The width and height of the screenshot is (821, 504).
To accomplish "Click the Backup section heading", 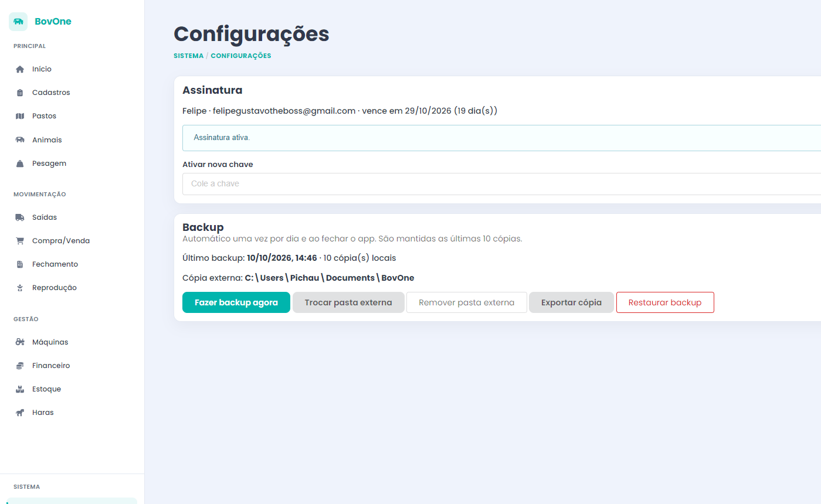I will (203, 227).
